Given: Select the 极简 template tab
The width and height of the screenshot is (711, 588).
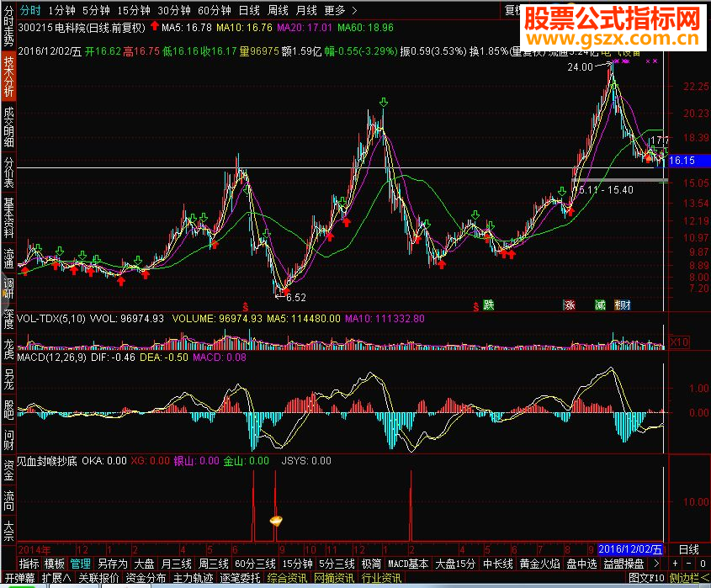Looking at the screenshot, I should point(371,564).
